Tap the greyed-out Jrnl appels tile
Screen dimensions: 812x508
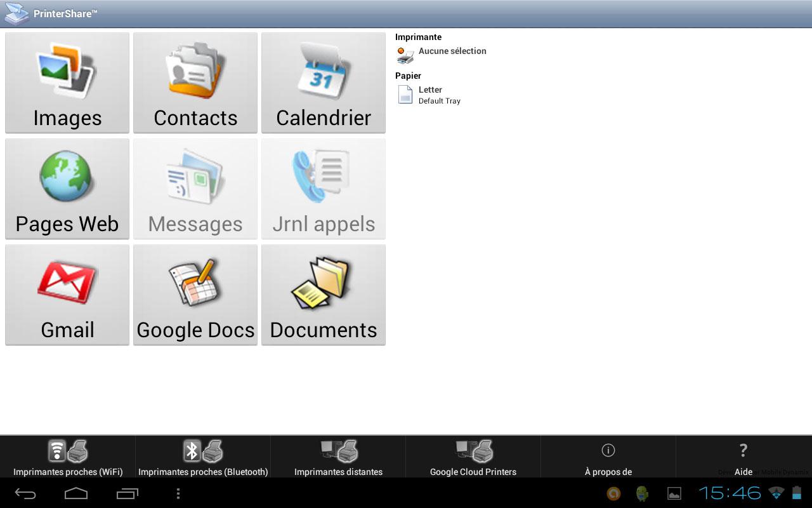324,189
